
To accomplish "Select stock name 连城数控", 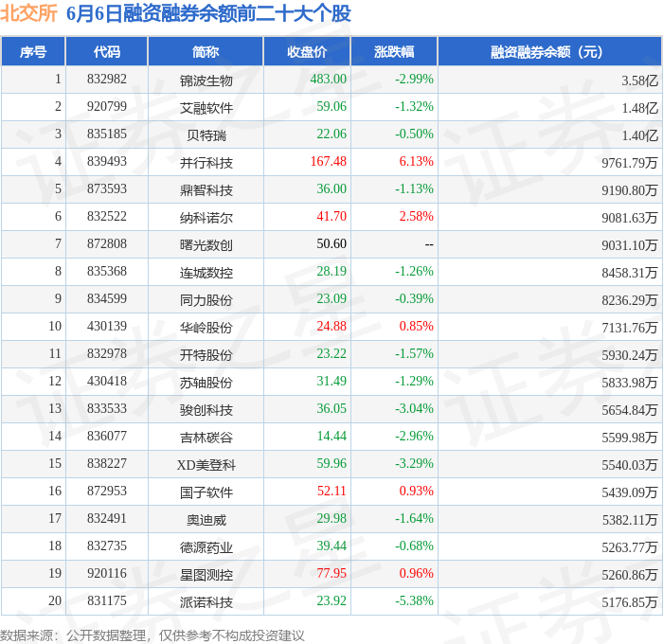I will click(206, 273).
